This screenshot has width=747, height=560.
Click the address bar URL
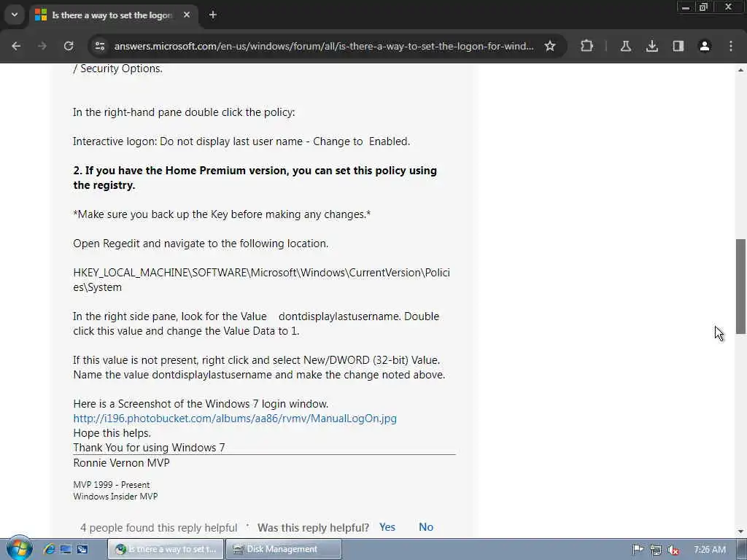pyautogui.click(x=323, y=46)
